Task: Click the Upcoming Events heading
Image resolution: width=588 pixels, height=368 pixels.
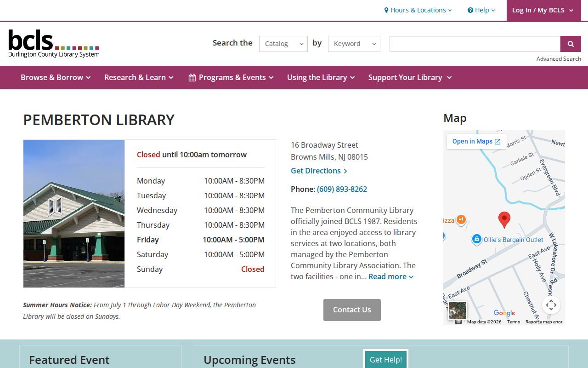Action: [249, 360]
